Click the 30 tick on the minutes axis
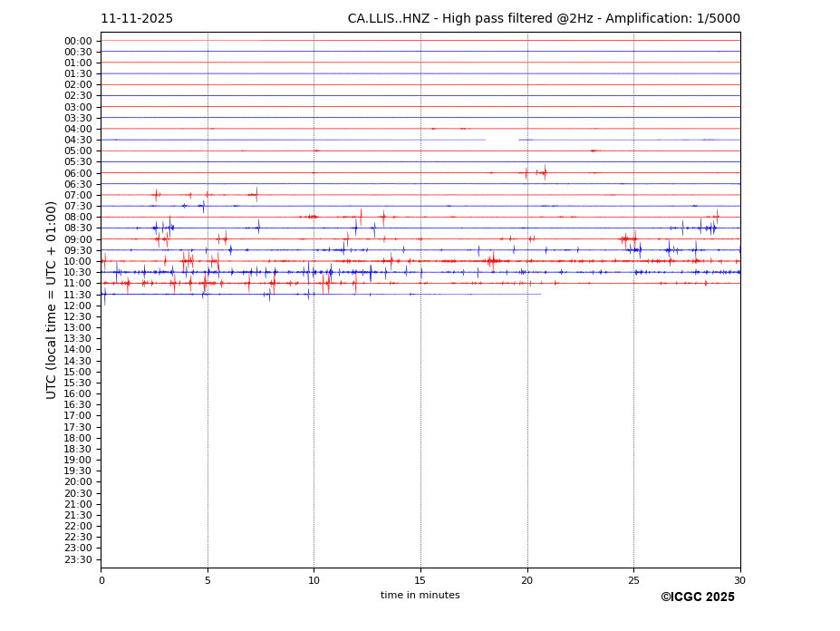Screen dimensions: 840x631 (739, 580)
